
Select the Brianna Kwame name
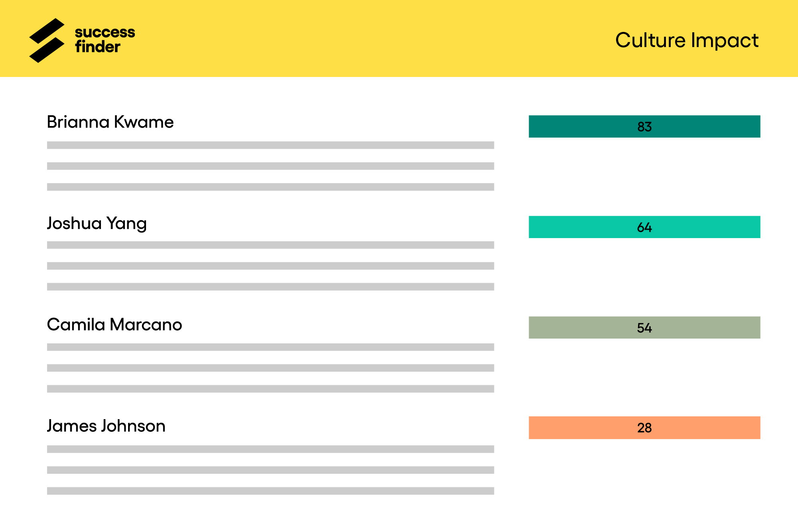(x=110, y=122)
